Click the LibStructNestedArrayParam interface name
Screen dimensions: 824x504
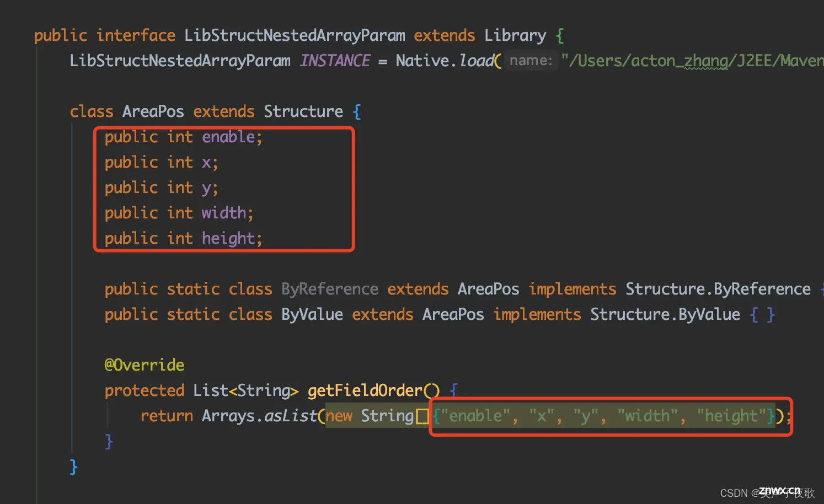point(295,35)
